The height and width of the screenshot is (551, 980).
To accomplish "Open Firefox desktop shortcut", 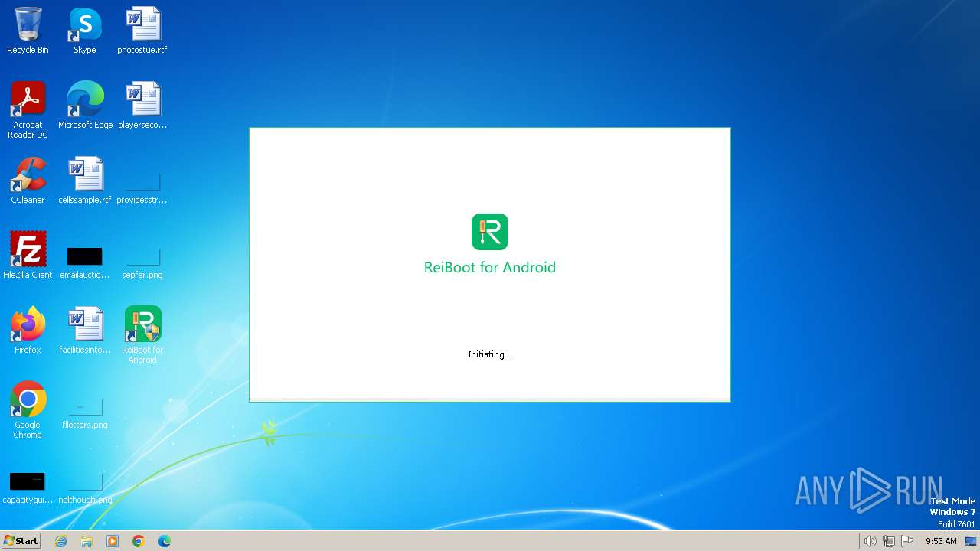I will pos(28,331).
